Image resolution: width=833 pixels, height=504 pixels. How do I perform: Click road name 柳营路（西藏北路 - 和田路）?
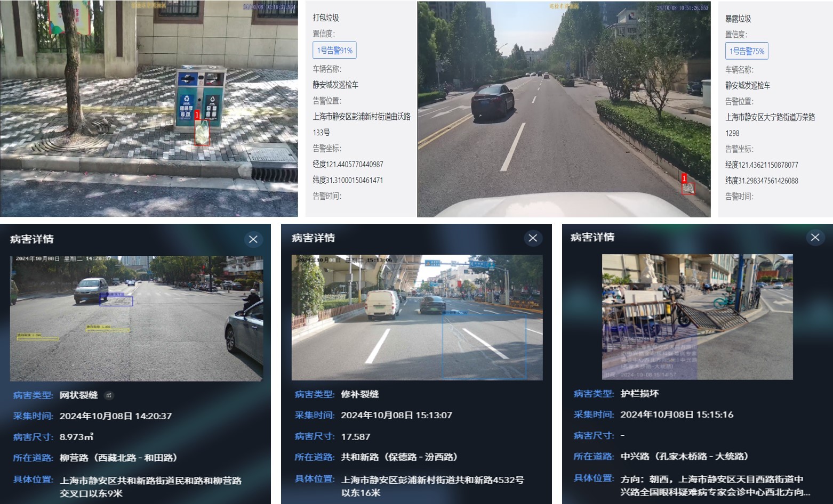point(118,458)
